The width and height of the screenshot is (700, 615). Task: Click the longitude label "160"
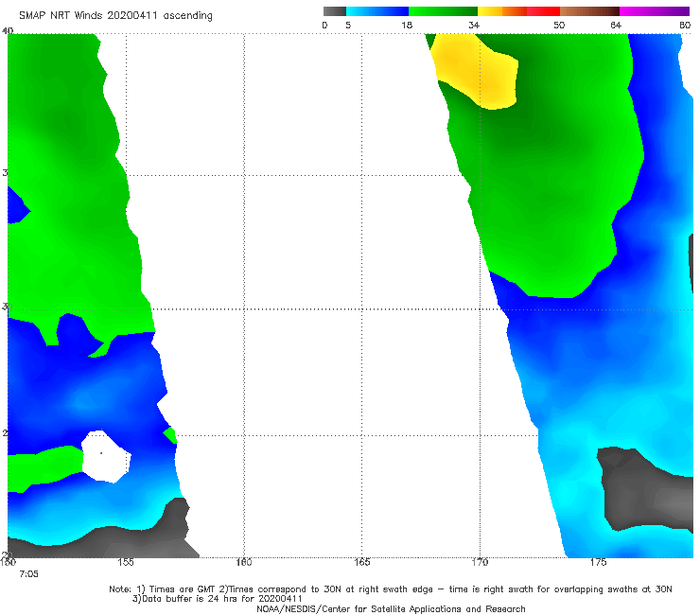(x=244, y=562)
